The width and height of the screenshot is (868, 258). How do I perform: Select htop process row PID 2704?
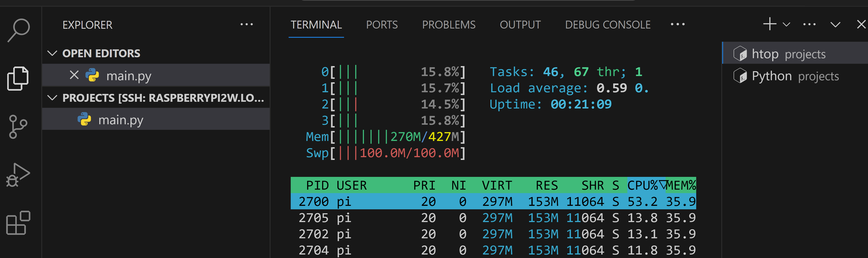tap(493, 250)
